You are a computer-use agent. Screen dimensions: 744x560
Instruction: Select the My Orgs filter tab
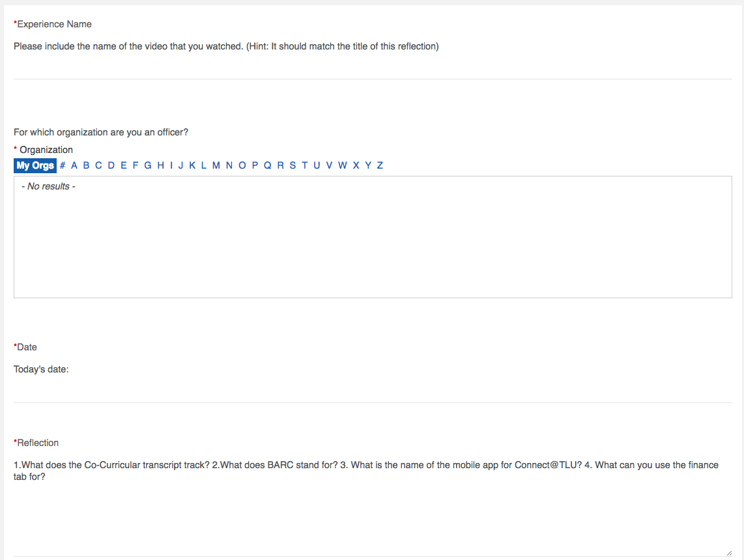(x=35, y=165)
